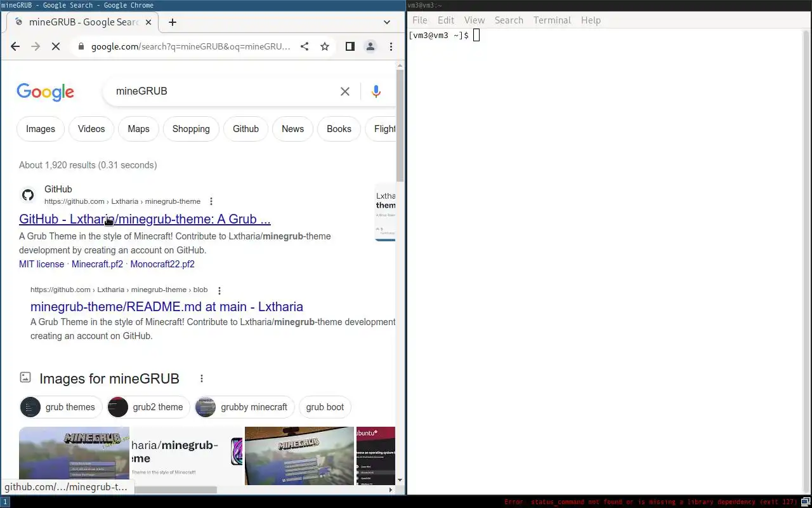Select the grub2 theme image chip
This screenshot has width=812, height=508.
tap(148, 407)
